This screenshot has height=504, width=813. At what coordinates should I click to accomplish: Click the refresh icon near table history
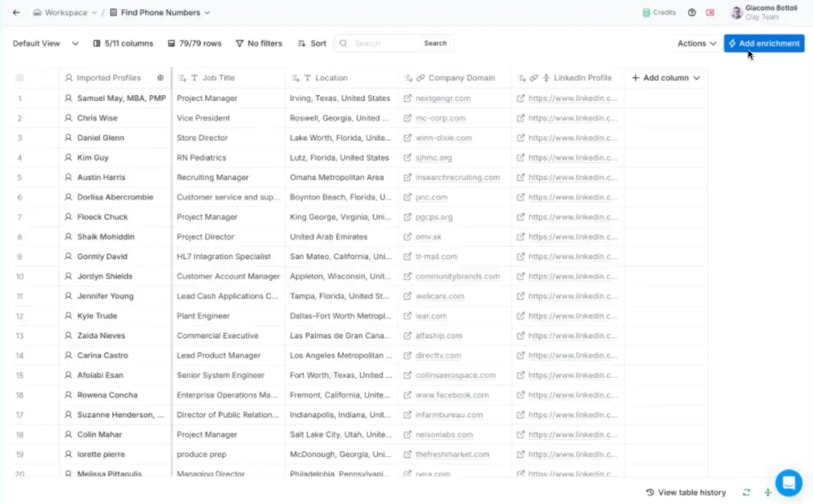(x=746, y=493)
